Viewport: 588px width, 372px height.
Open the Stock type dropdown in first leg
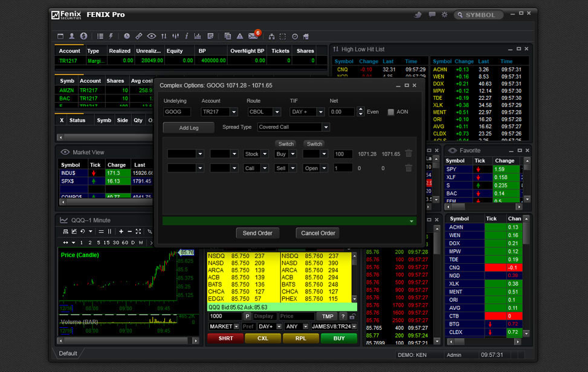pos(256,154)
